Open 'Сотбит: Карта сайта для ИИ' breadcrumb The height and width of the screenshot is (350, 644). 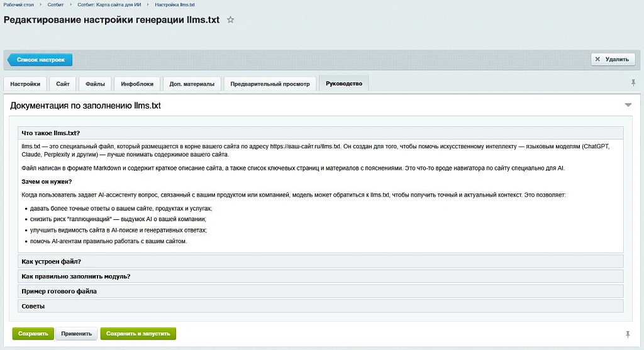point(109,4)
